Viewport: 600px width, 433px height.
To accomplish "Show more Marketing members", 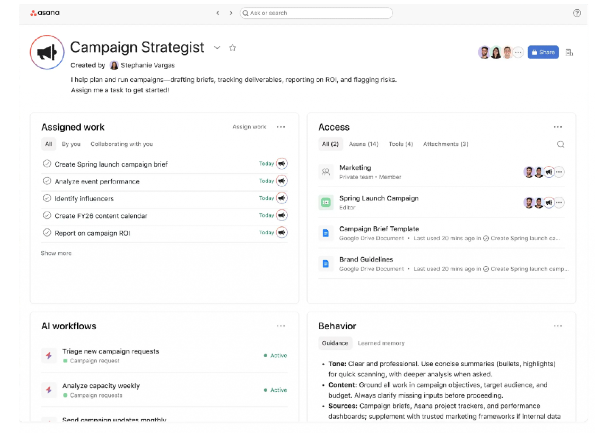I will [559, 172].
